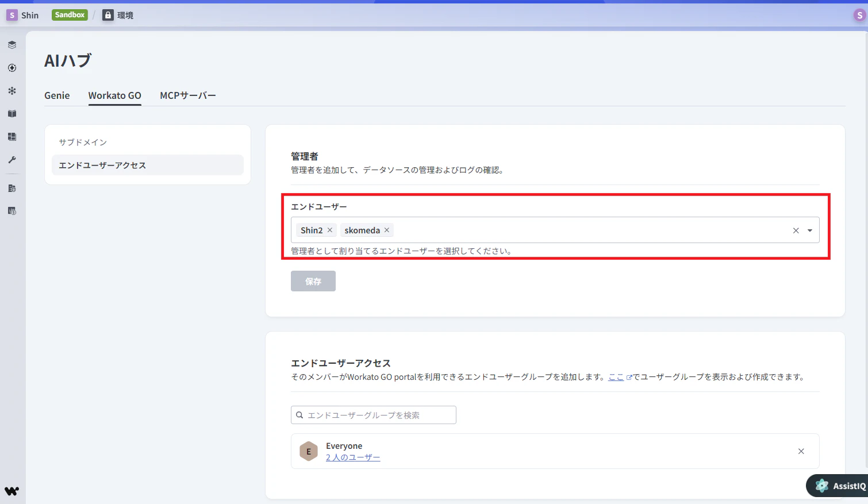The image size is (868, 504).
Task: Select the Workato GO tab
Action: [x=115, y=95]
